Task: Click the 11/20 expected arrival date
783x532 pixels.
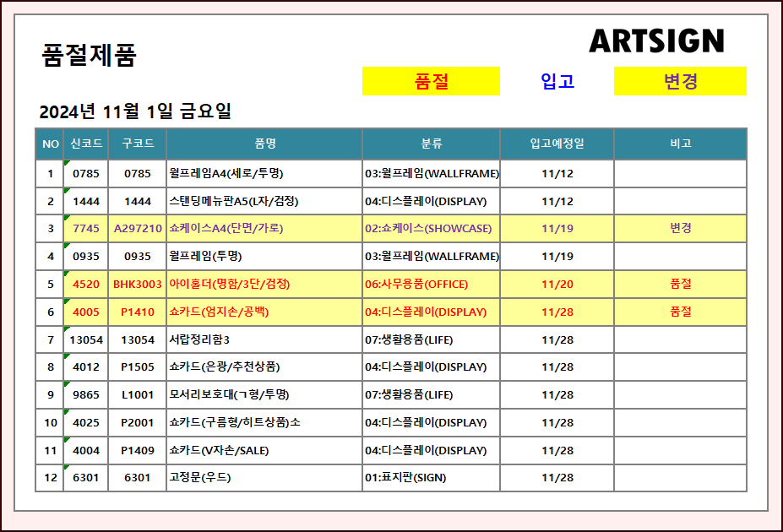Action: (557, 284)
